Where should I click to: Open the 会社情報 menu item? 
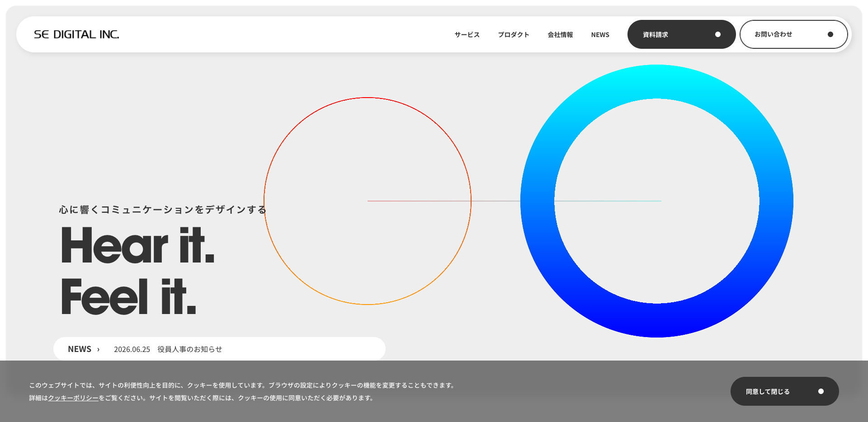(x=560, y=35)
